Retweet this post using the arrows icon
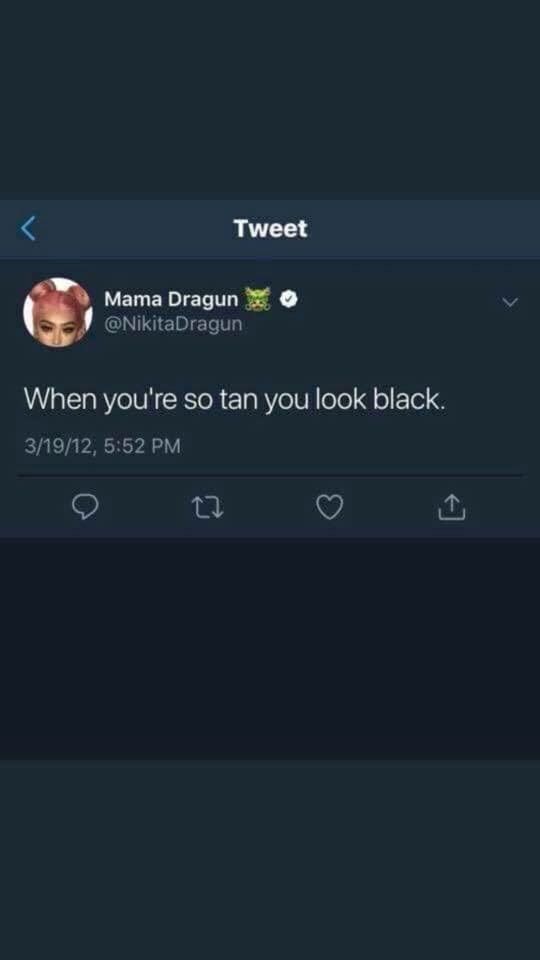Image resolution: width=540 pixels, height=960 pixels. pos(208,507)
